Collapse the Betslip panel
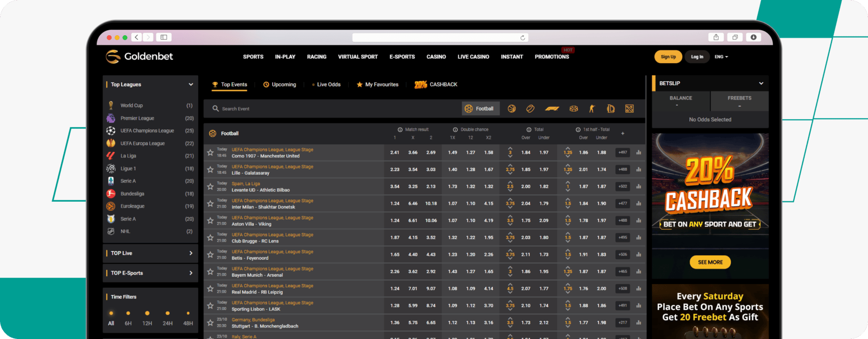Image resolution: width=868 pixels, height=339 pixels. coord(761,83)
